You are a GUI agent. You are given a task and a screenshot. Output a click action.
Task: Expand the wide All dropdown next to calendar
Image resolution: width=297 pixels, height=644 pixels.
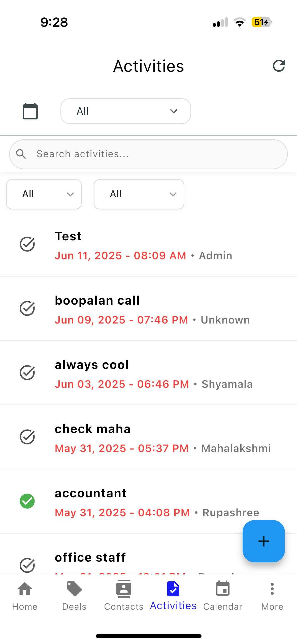click(x=125, y=111)
